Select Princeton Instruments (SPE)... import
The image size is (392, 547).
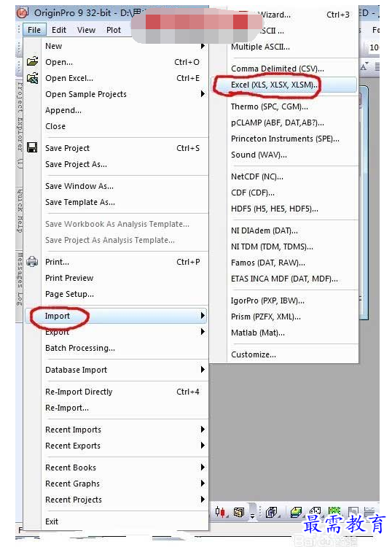(x=285, y=139)
